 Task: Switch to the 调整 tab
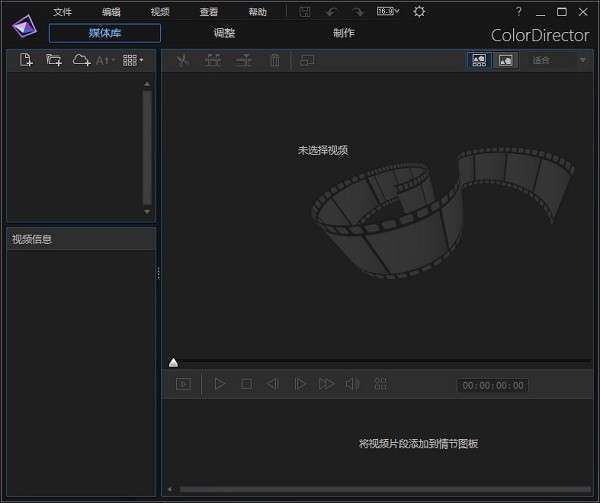224,33
